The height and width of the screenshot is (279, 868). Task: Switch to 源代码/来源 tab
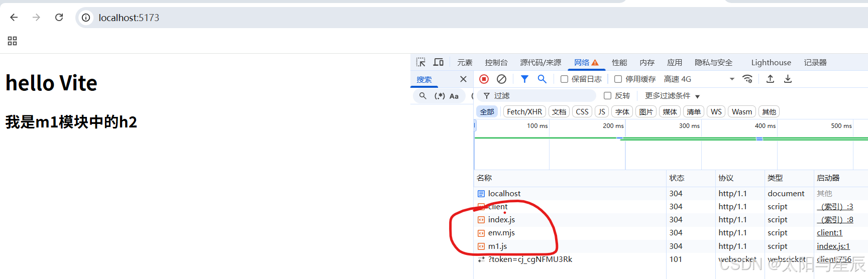[x=540, y=63]
